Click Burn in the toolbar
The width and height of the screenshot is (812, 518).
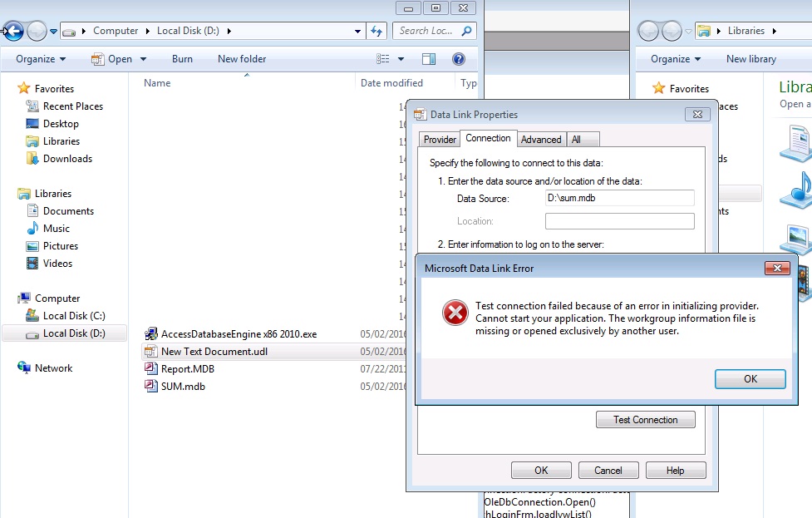182,59
